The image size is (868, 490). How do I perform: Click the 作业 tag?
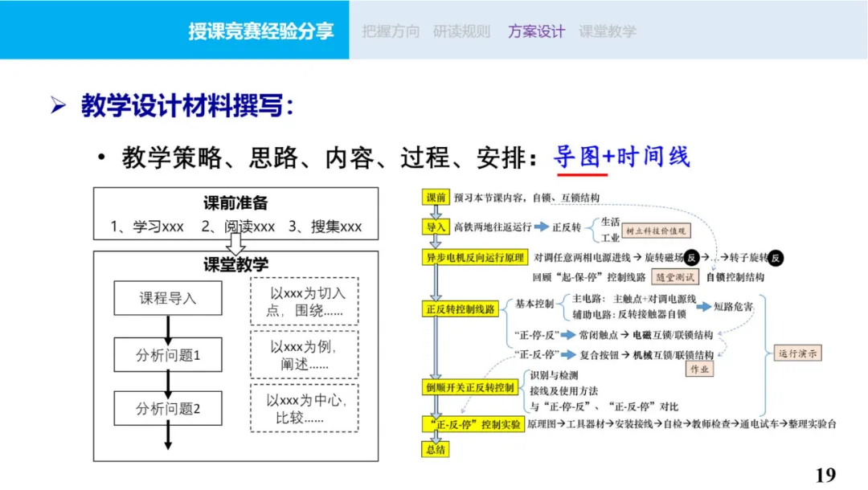pos(700,369)
